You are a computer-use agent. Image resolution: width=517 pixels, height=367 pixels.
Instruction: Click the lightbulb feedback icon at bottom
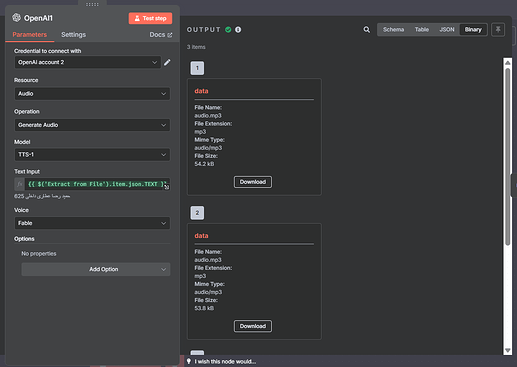coord(189,361)
